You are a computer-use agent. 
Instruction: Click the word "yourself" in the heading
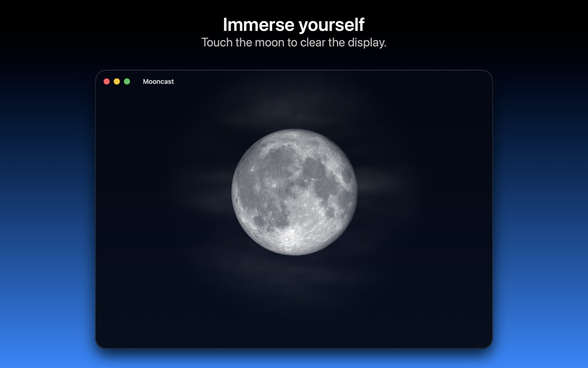pyautogui.click(x=331, y=25)
